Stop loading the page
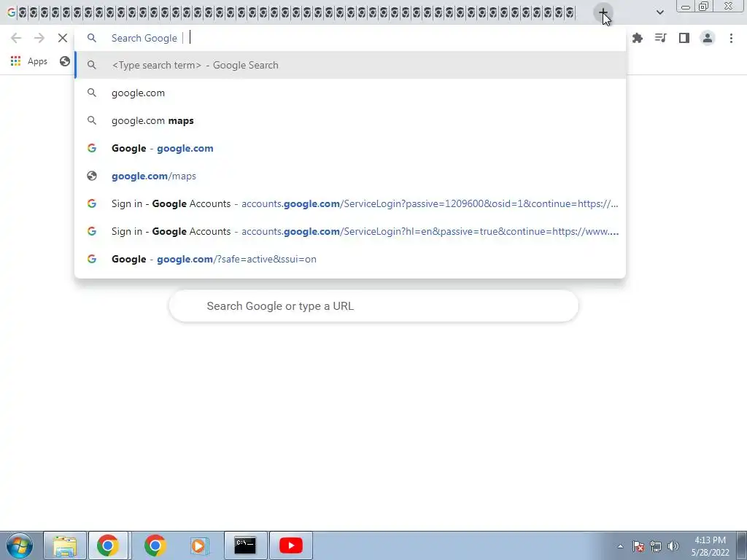This screenshot has height=560, width=747. point(63,38)
